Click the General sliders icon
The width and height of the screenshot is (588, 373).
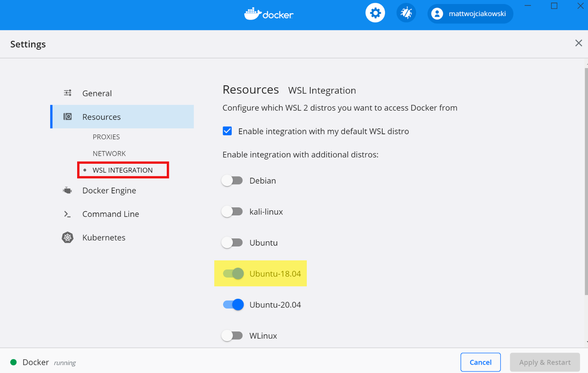tap(68, 93)
